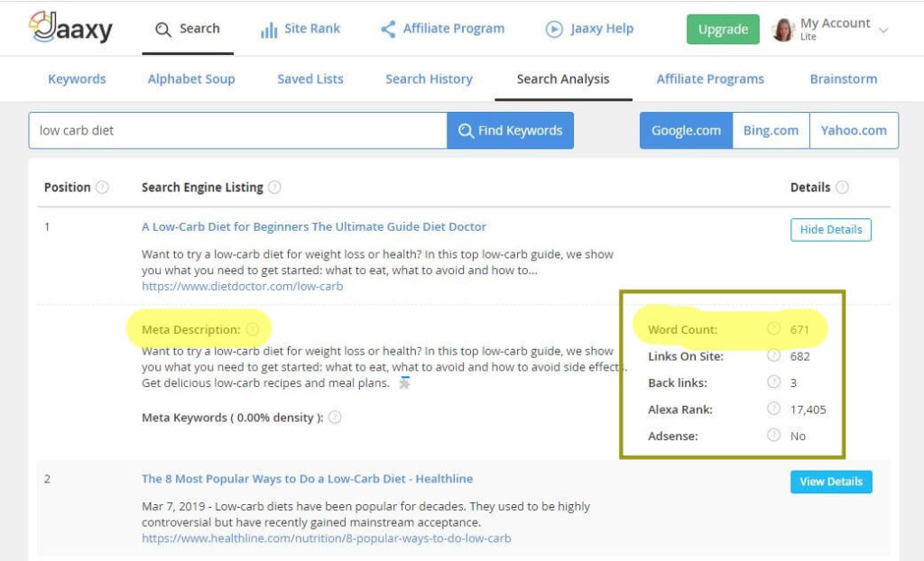Click the Jaaxy logo
This screenshot has width=924, height=561.
click(x=70, y=28)
